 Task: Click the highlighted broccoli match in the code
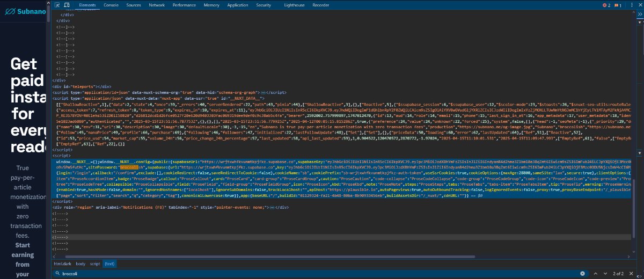coord(129,167)
